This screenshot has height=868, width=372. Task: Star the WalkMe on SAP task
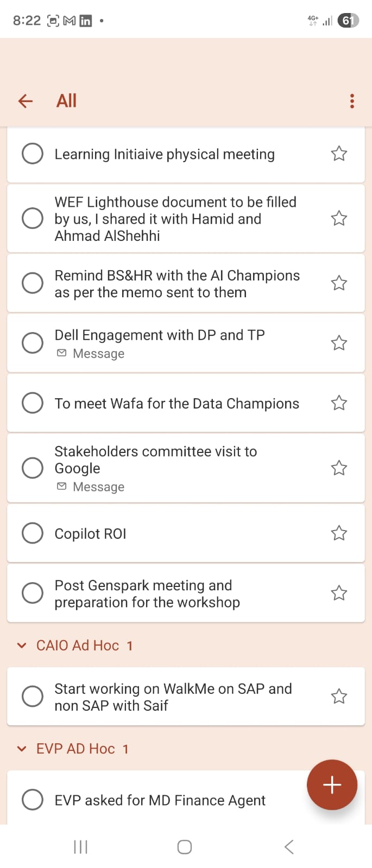pyautogui.click(x=339, y=696)
